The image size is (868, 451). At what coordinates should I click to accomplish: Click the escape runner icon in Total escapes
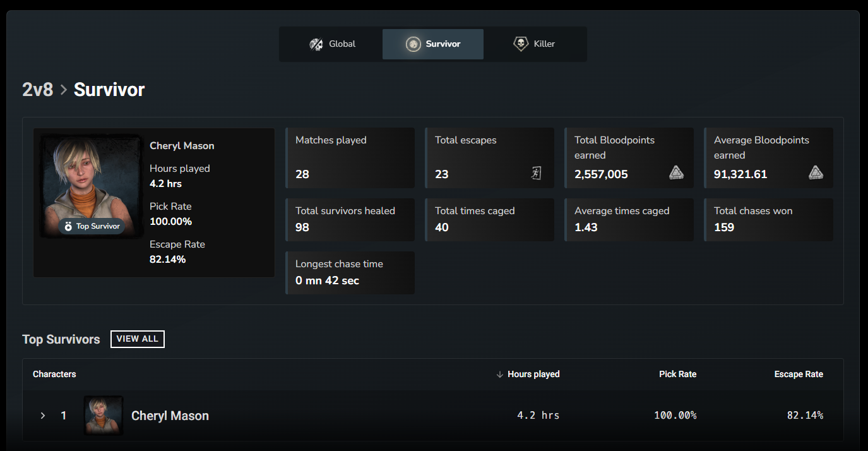tap(536, 173)
